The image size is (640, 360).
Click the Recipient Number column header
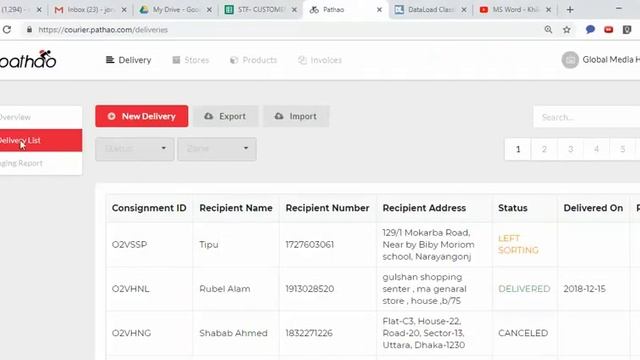click(x=327, y=208)
